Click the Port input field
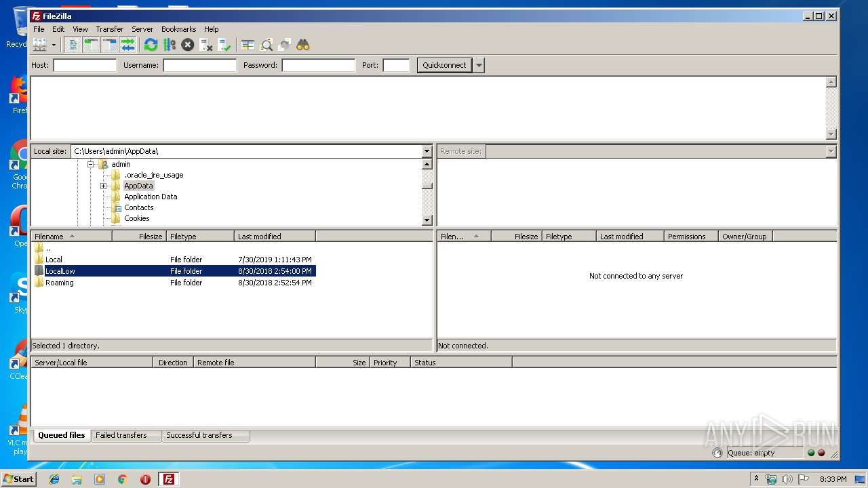This screenshot has width=868, height=488. coord(396,65)
